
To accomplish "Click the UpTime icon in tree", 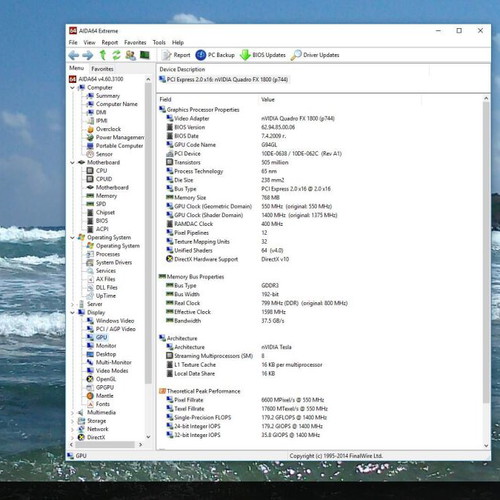I will point(90,296).
